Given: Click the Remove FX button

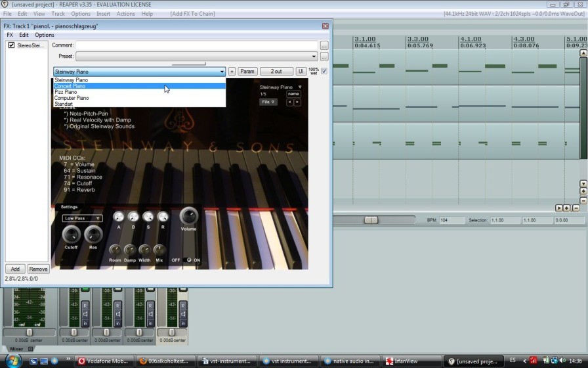Looking at the screenshot, I should point(38,269).
